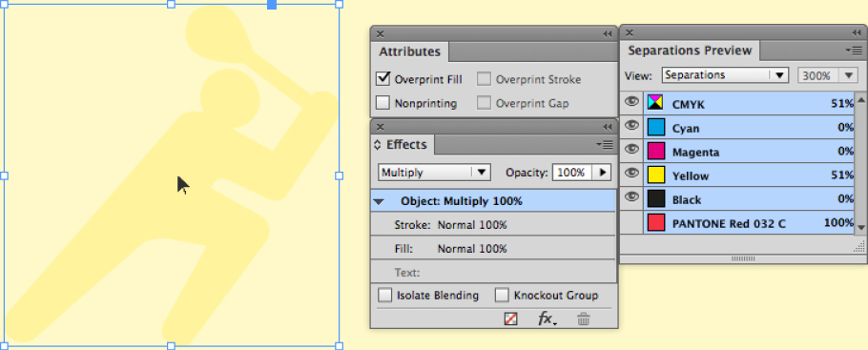Select the PANTONE Red 032 C swatch

click(x=656, y=222)
